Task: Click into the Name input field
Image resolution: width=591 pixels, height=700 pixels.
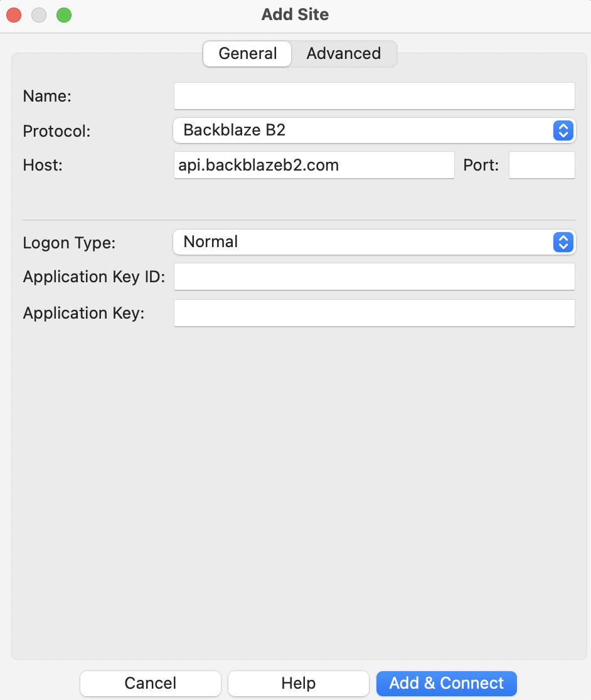Action: [x=374, y=96]
